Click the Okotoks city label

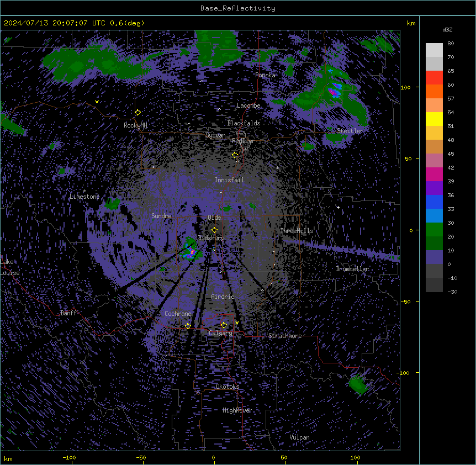coord(228,387)
